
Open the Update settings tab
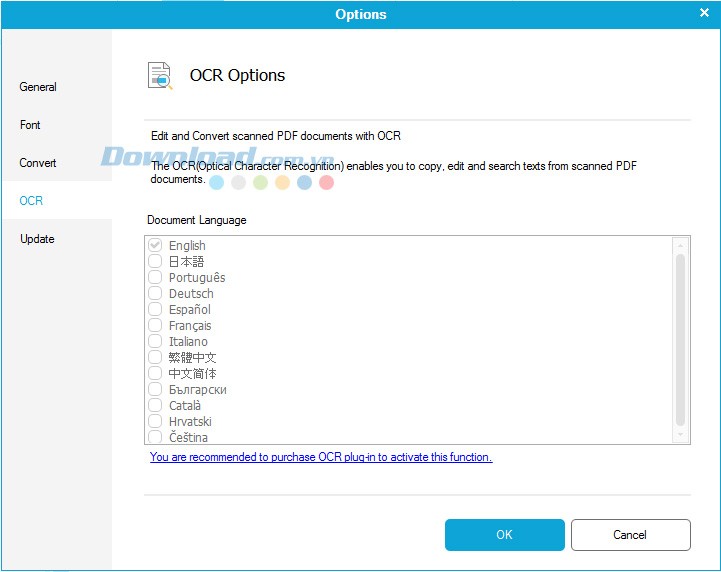pos(37,239)
